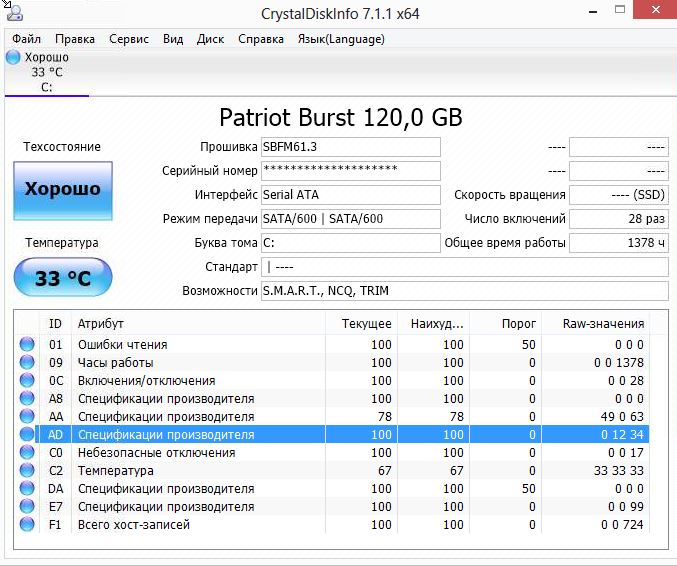The image size is (677, 566).
Task: Click status orb of row E7
Action: coord(27,506)
